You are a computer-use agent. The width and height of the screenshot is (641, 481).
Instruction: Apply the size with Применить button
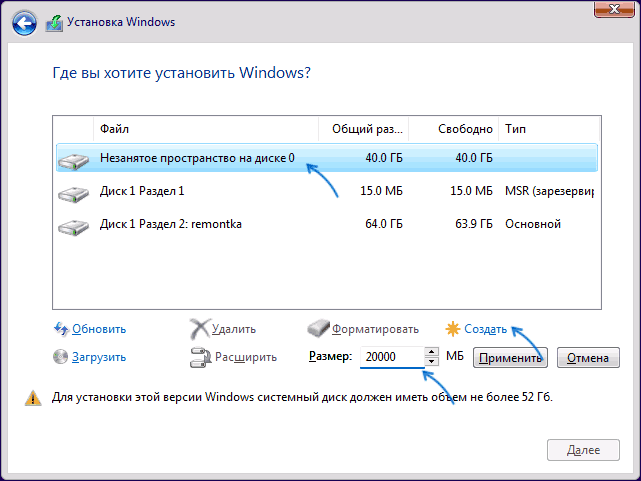click(x=510, y=358)
